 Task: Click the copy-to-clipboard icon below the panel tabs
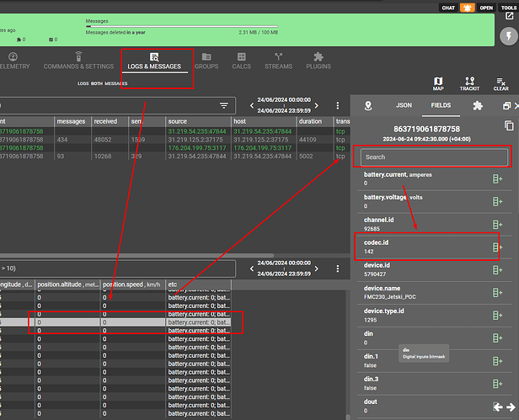click(x=508, y=125)
